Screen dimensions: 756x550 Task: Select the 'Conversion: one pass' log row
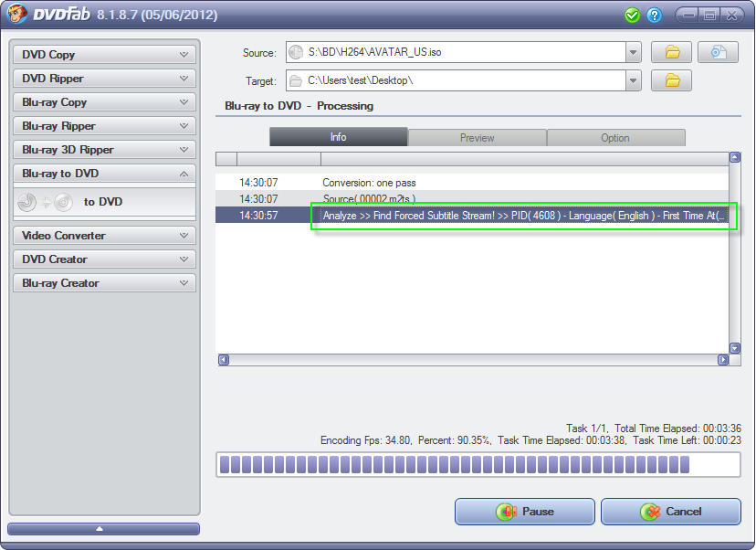pos(472,183)
